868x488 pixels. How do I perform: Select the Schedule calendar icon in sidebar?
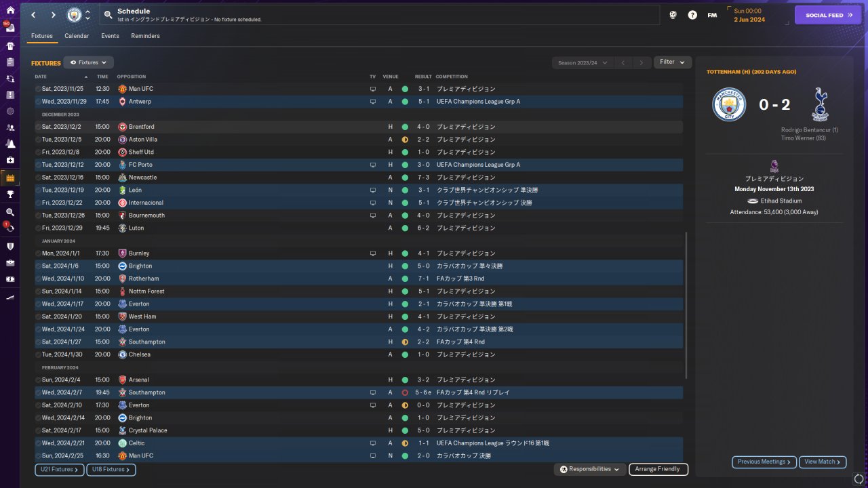(10, 178)
